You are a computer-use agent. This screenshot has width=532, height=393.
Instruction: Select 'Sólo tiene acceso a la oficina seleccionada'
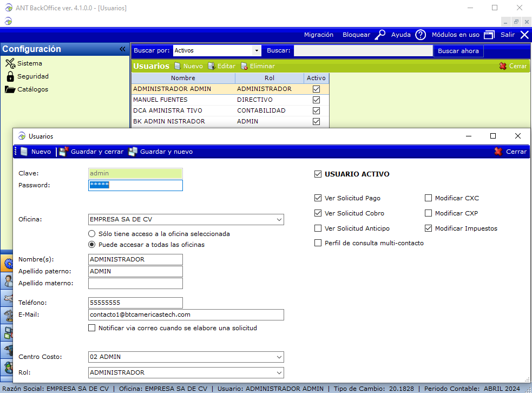92,234
